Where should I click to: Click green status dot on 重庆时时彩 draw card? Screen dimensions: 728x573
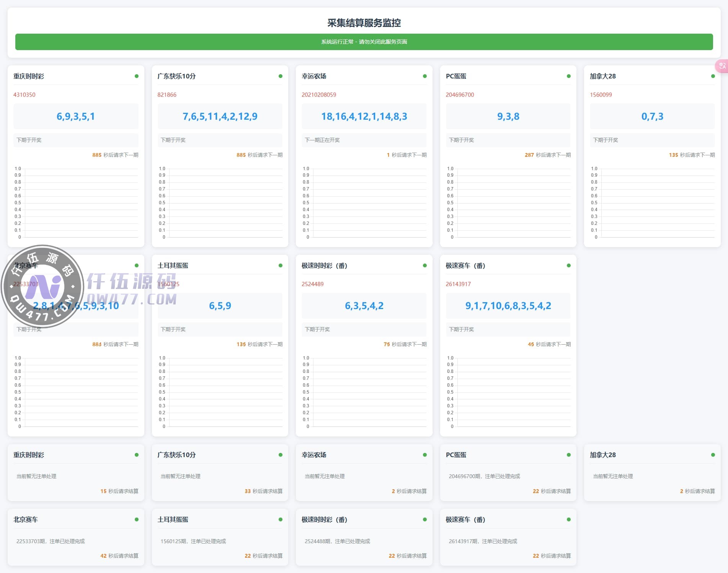(x=137, y=76)
